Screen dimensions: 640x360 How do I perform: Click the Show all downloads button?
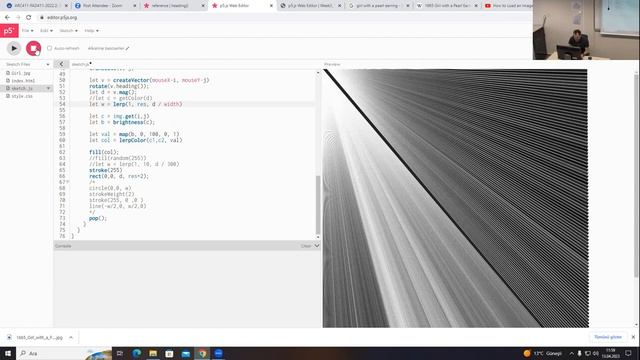pos(607,337)
